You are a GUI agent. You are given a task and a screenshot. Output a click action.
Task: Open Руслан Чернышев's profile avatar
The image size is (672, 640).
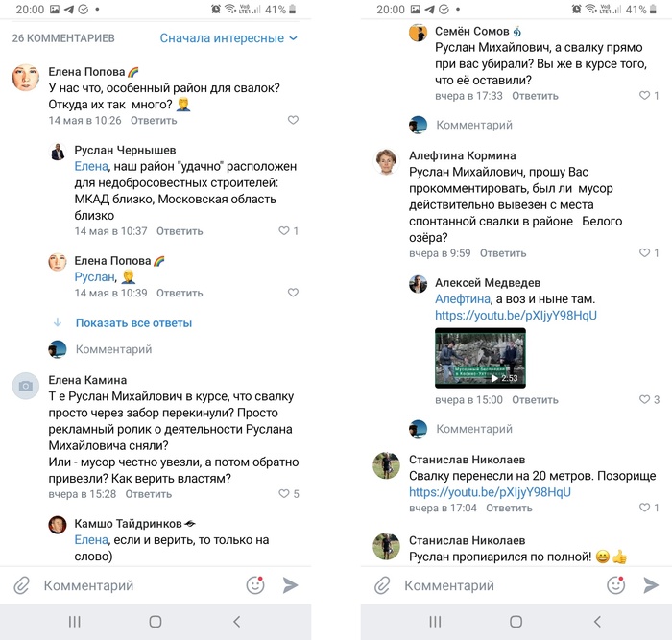click(58, 153)
